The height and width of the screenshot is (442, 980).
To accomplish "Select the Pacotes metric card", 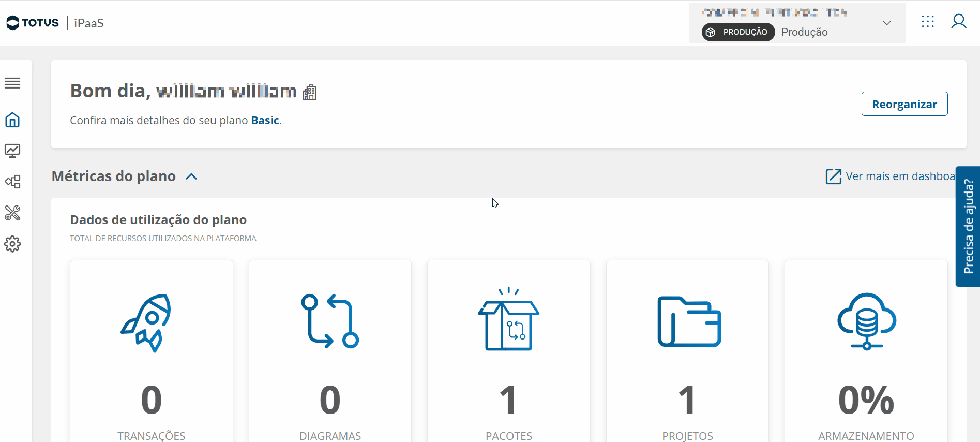I will (x=509, y=352).
